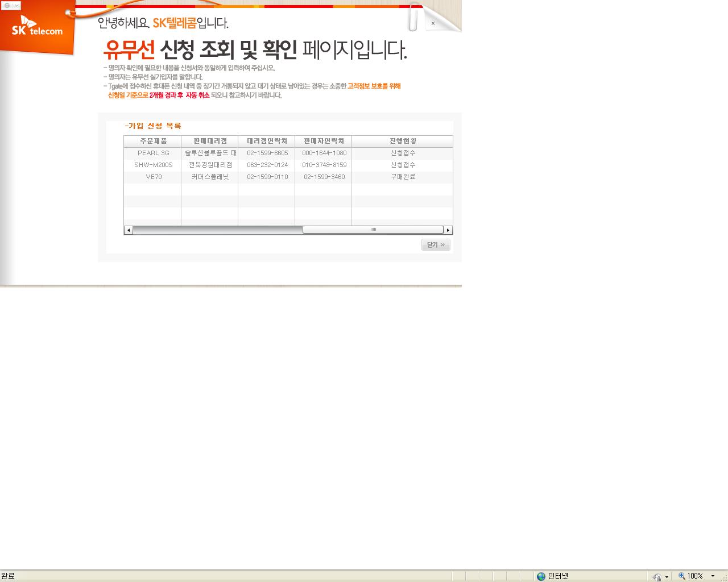The height and width of the screenshot is (582, 728).
Task: Click the zoom magnifier icon
Action: [x=681, y=576]
